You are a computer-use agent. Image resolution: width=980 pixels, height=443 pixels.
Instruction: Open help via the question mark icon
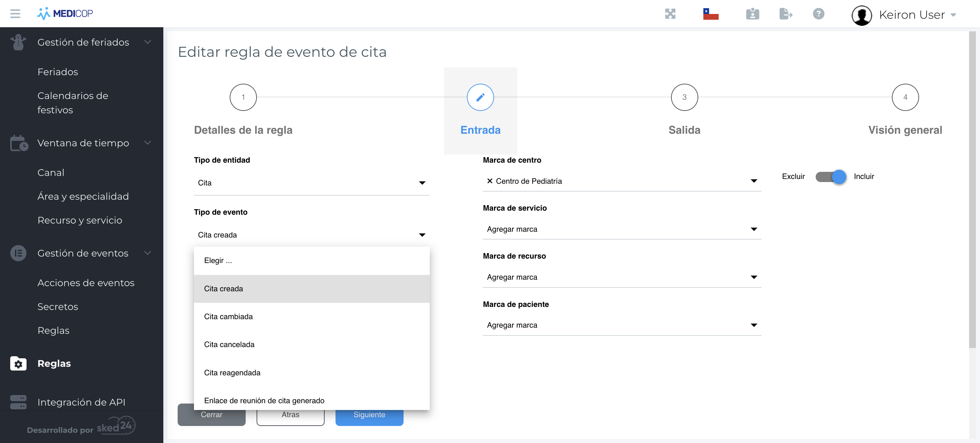pyautogui.click(x=818, y=14)
